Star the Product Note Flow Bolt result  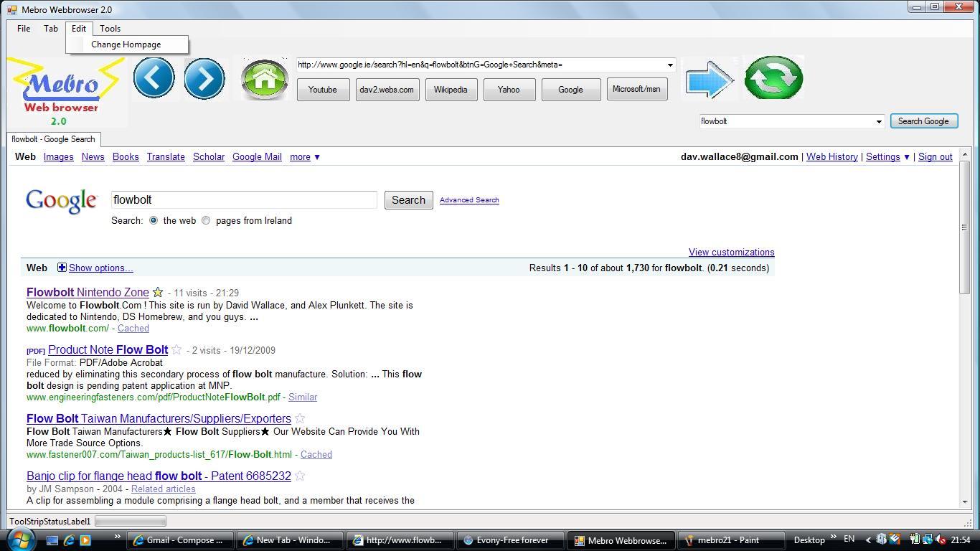click(x=176, y=349)
